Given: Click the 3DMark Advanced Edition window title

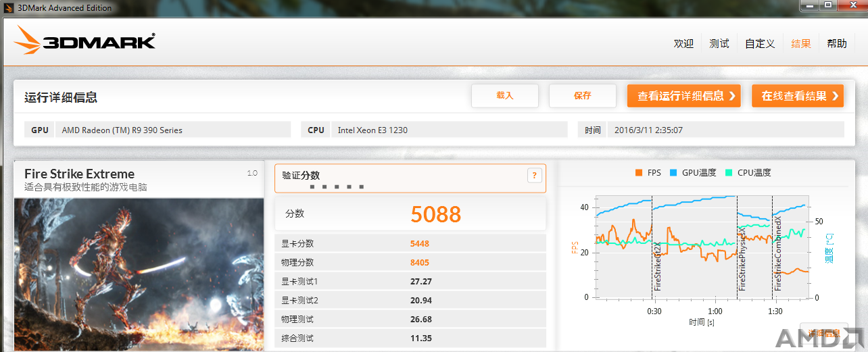Looking at the screenshot, I should [64, 8].
